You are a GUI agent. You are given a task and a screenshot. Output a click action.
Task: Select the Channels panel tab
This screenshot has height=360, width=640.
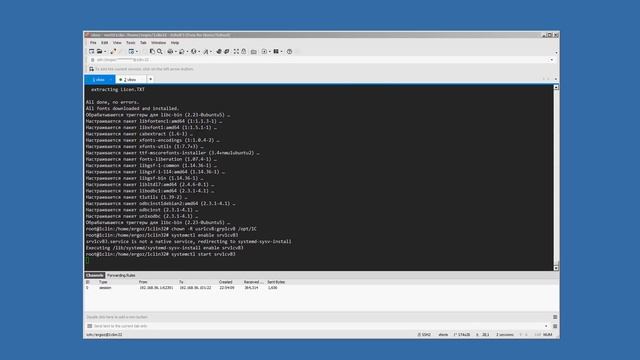95,276
